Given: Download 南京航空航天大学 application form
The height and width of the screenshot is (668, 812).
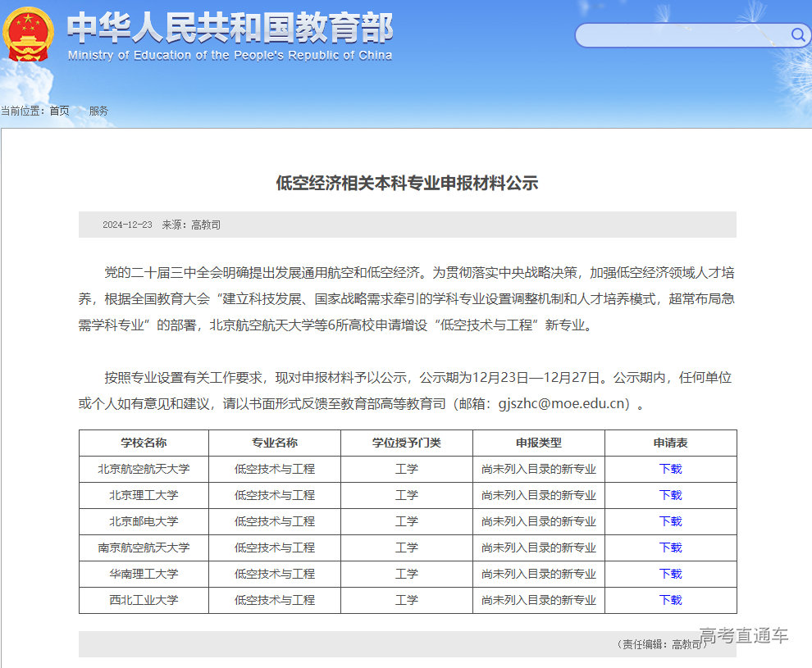Looking at the screenshot, I should (670, 548).
